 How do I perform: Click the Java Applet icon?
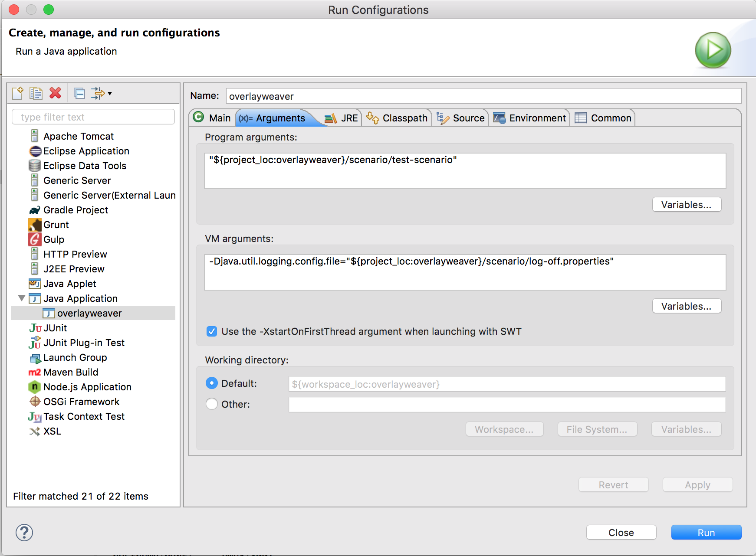pos(35,284)
